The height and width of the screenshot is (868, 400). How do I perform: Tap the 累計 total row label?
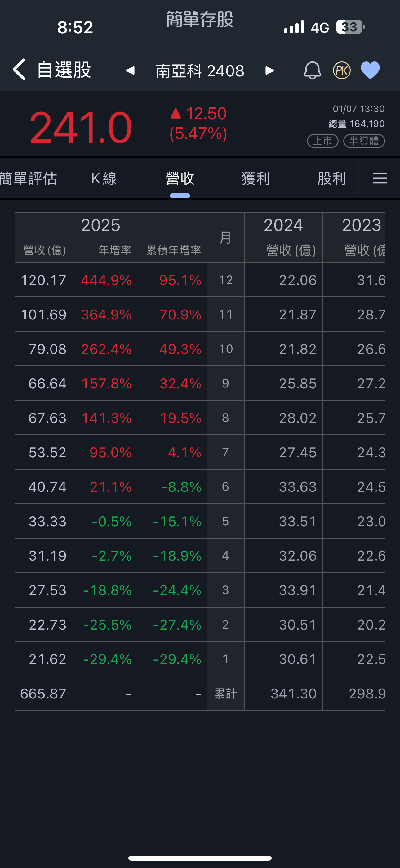pos(225,694)
